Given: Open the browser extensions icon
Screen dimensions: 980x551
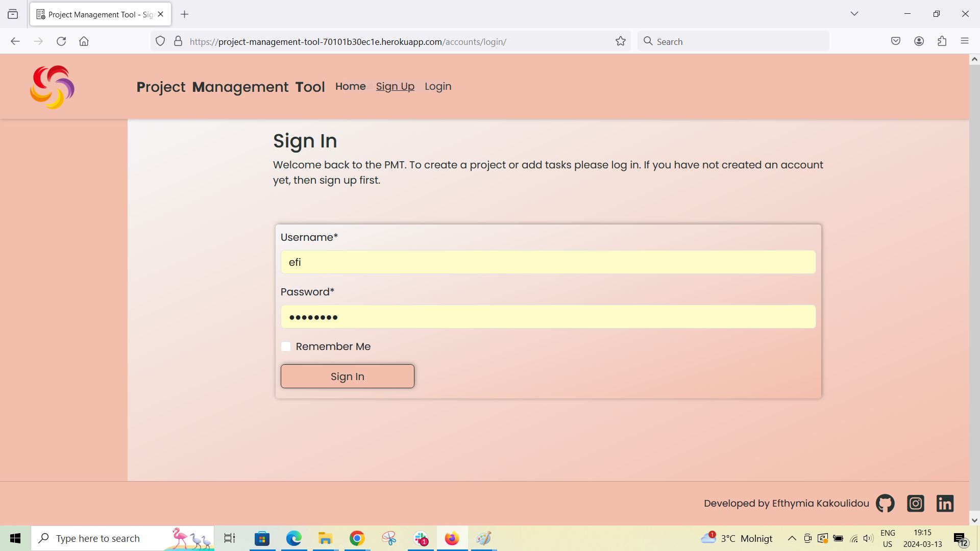Looking at the screenshot, I should [x=942, y=41].
